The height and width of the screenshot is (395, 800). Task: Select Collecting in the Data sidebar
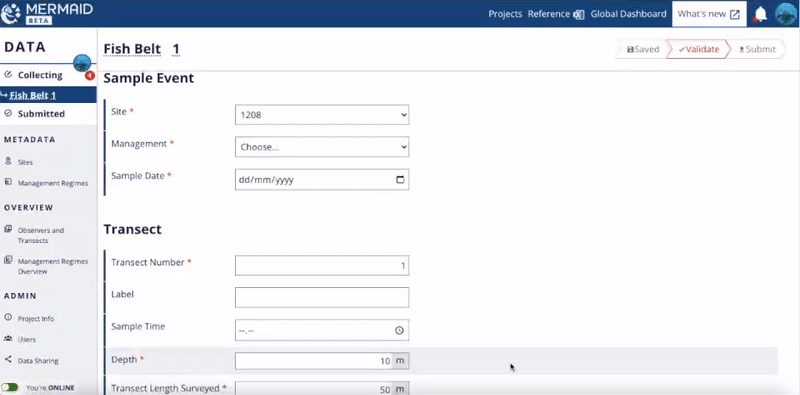(40, 75)
